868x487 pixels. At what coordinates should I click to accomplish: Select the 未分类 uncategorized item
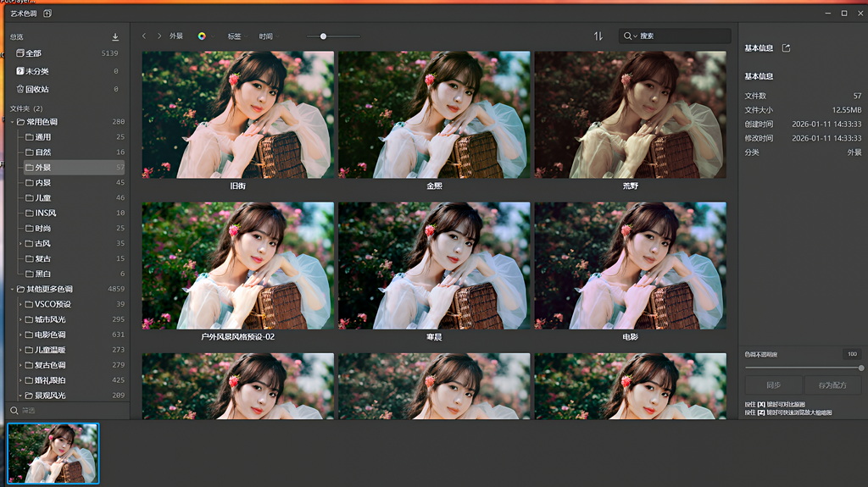point(36,71)
